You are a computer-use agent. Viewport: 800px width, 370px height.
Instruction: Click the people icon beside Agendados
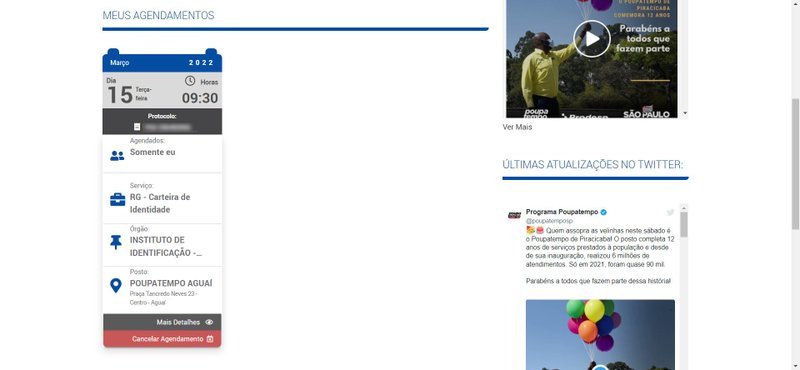[117, 156]
